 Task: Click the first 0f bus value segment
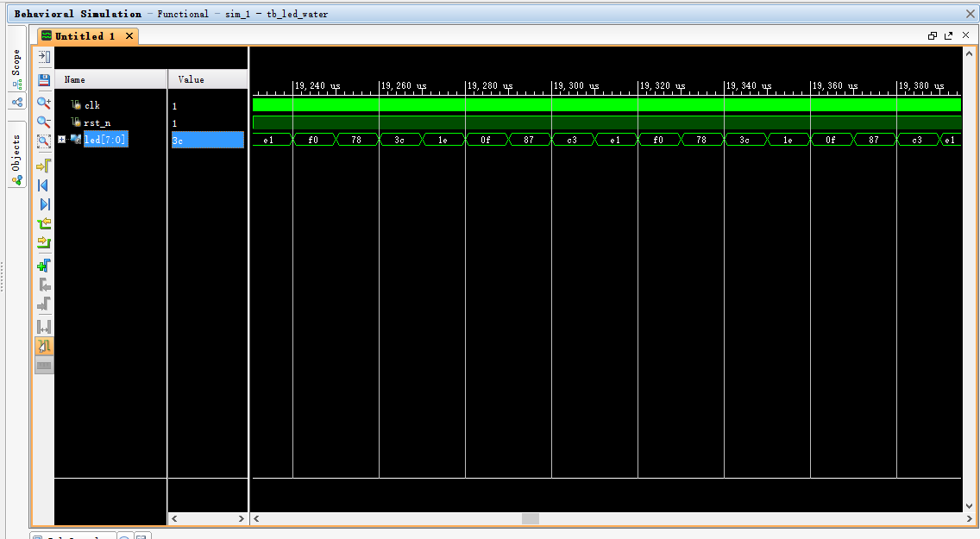486,140
